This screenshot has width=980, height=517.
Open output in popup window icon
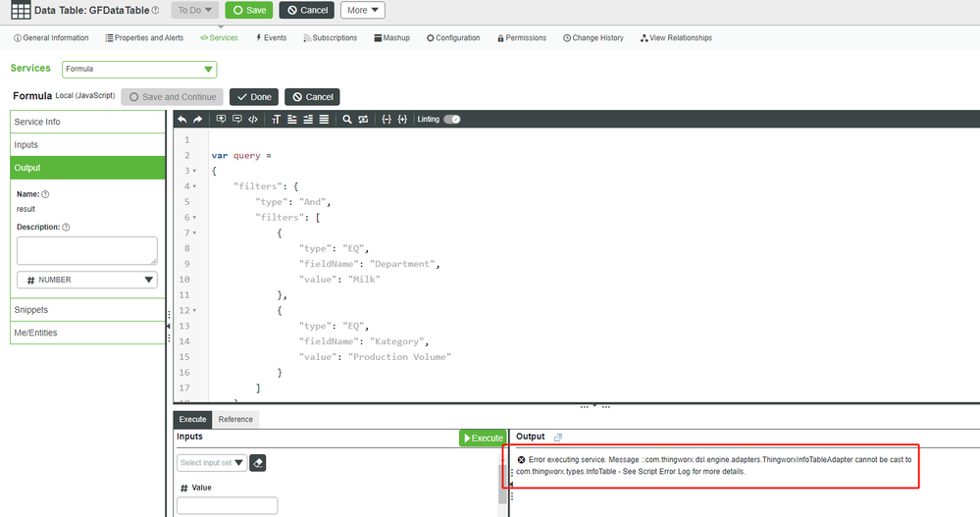[558, 438]
